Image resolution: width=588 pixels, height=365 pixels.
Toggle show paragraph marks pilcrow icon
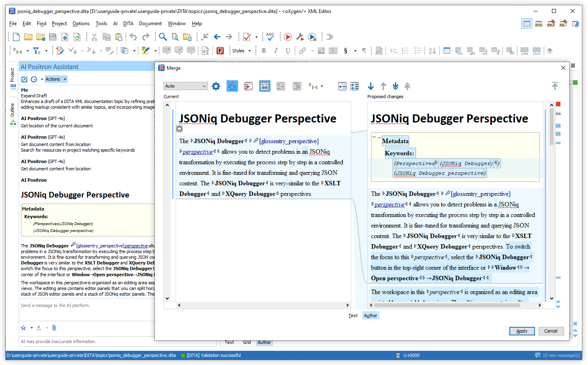(x=364, y=51)
